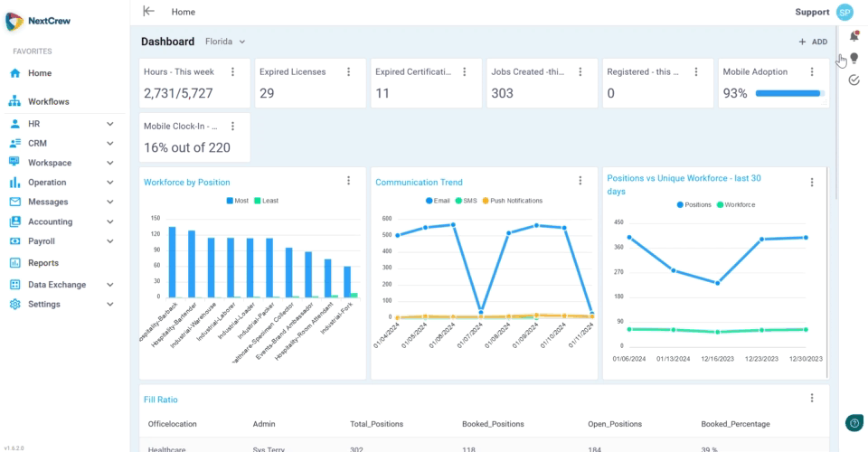The height and width of the screenshot is (452, 868).
Task: Open the Fill Ratio title link
Action: (x=161, y=400)
